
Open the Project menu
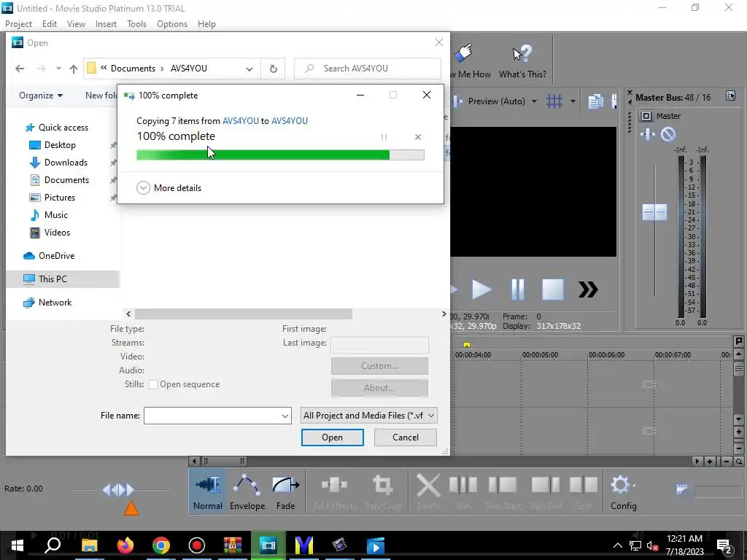pos(18,24)
